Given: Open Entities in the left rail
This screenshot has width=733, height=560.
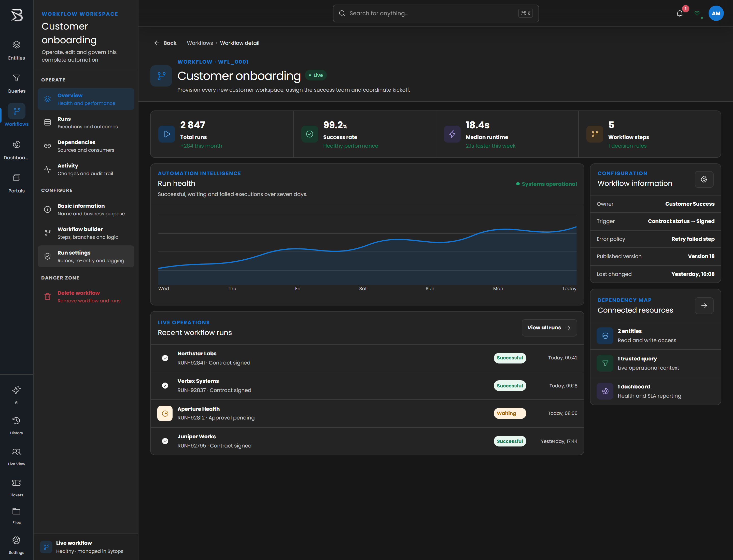Looking at the screenshot, I should coord(16,50).
